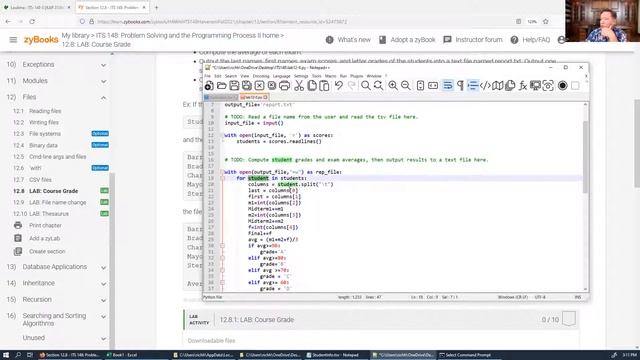Click Close All icon in Notepad++ toolbar
This screenshot has width=640, height=360.
click(x=272, y=85)
